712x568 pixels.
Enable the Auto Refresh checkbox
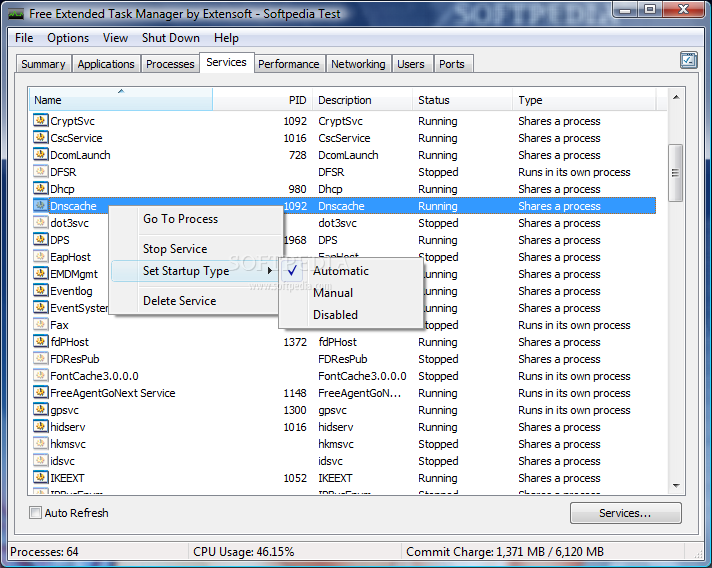pos(35,513)
